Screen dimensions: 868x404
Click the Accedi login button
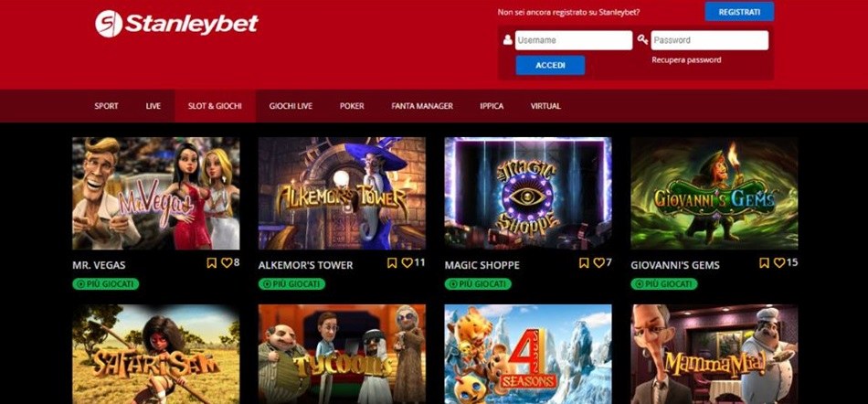point(550,65)
